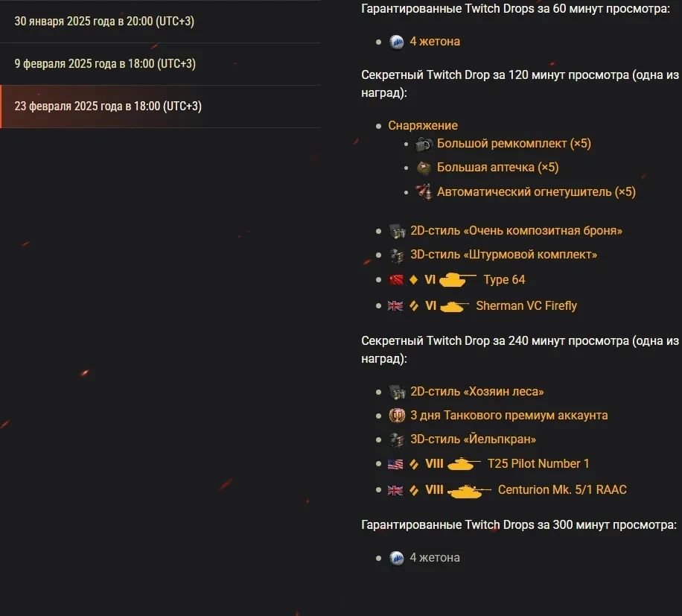This screenshot has height=616, width=682.
Task: Click the Sherman VC Firefly tank silhouette icon
Action: (454, 306)
